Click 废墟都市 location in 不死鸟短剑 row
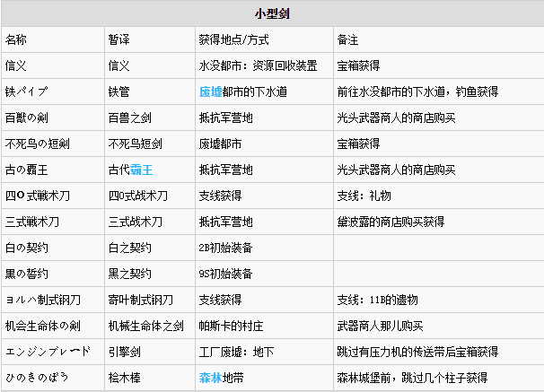 [220, 144]
